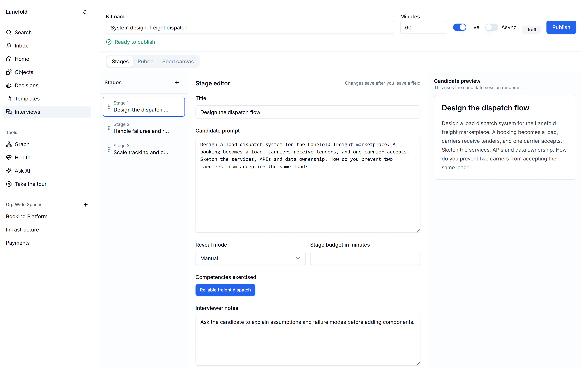Add a new stage with the plus icon

click(177, 82)
